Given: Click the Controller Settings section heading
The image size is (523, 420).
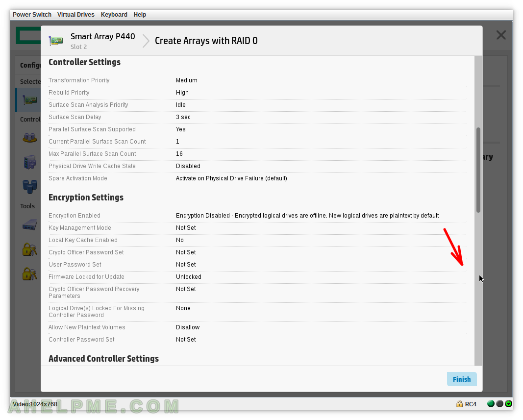Looking at the screenshot, I should pyautogui.click(x=84, y=62).
